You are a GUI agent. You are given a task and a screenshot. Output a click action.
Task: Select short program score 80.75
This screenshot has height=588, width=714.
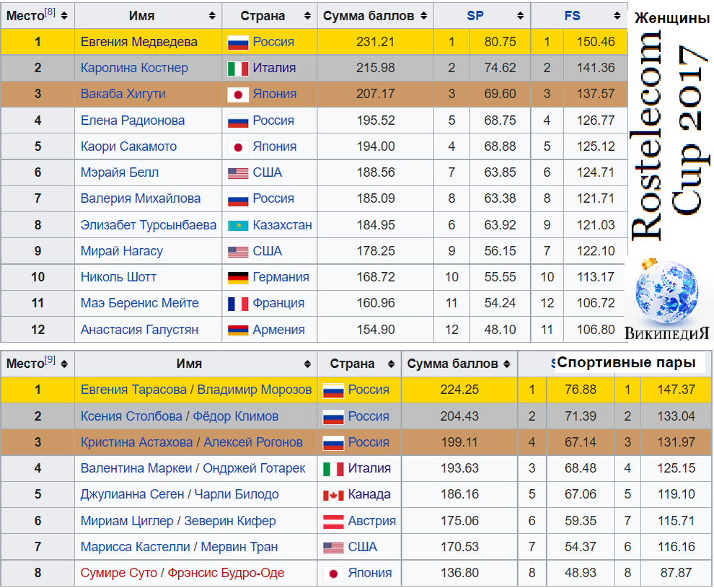pyautogui.click(x=500, y=42)
